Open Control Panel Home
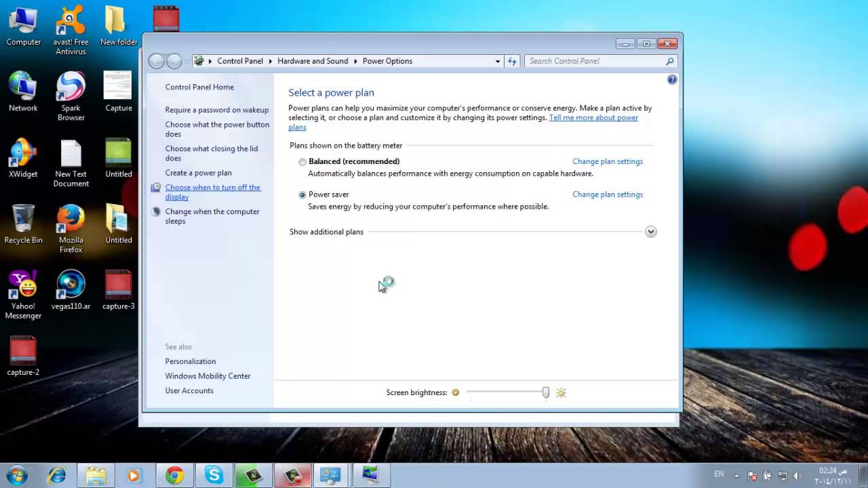Viewport: 868px width, 488px height. (199, 87)
